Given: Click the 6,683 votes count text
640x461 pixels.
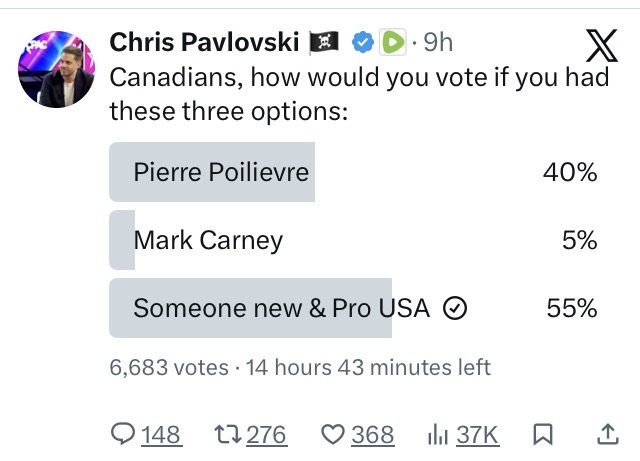Looking at the screenshot, I should pos(168,367).
